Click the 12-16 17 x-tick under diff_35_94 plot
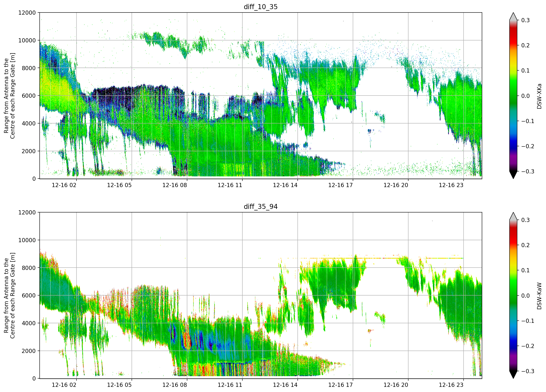 (x=341, y=385)
